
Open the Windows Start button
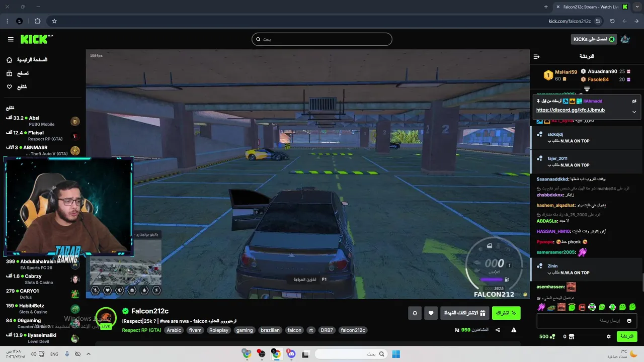tap(396, 354)
